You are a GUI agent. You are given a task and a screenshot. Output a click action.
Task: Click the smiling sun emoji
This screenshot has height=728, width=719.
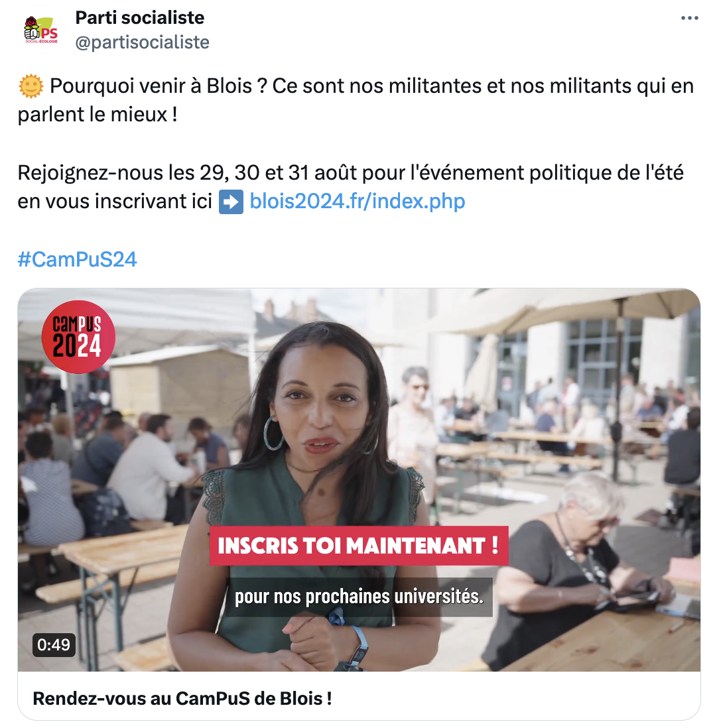(31, 86)
